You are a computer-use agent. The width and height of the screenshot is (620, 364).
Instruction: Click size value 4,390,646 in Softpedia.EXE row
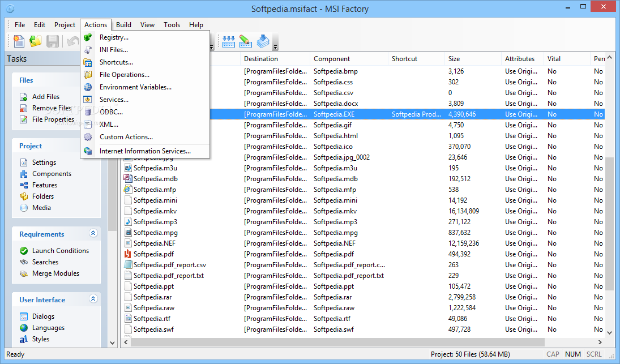tap(462, 114)
